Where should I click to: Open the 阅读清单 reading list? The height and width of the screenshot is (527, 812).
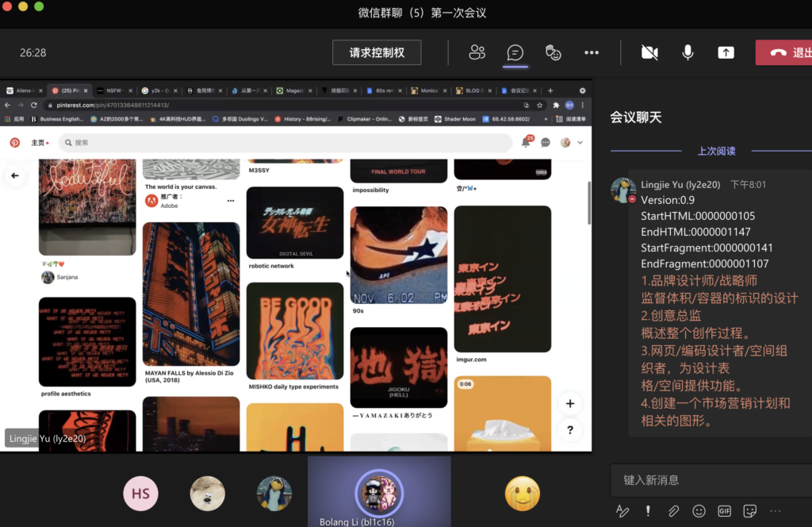pyautogui.click(x=571, y=119)
